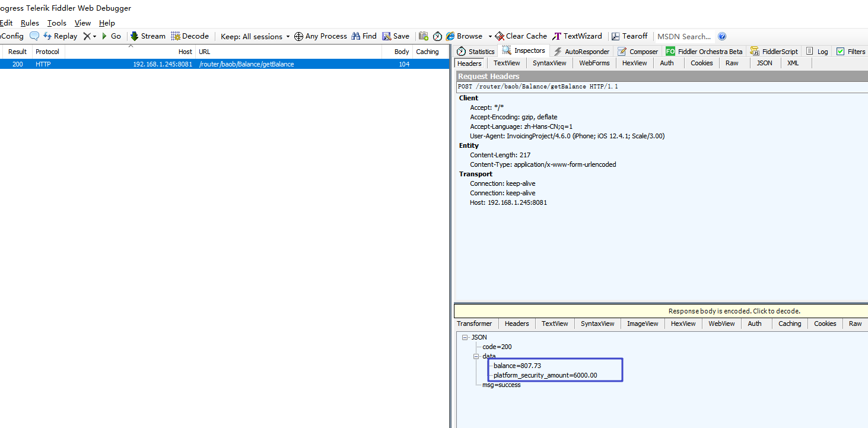Select the response WebView tab
868x428 pixels.
coord(721,324)
